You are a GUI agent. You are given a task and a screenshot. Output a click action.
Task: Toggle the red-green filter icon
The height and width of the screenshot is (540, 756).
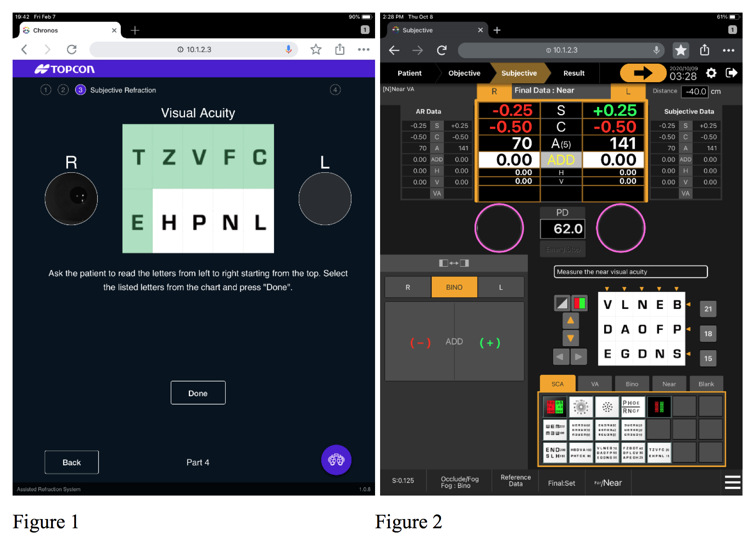tap(580, 303)
